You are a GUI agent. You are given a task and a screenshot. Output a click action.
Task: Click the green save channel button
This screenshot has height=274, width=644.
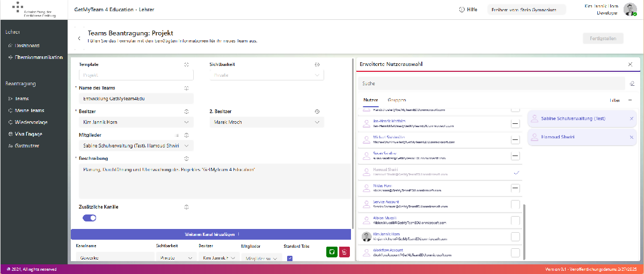(332, 252)
